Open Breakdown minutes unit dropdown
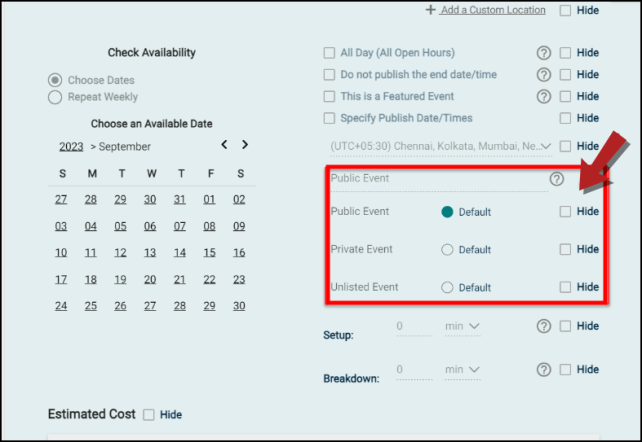This screenshot has width=642, height=442. coord(463,370)
